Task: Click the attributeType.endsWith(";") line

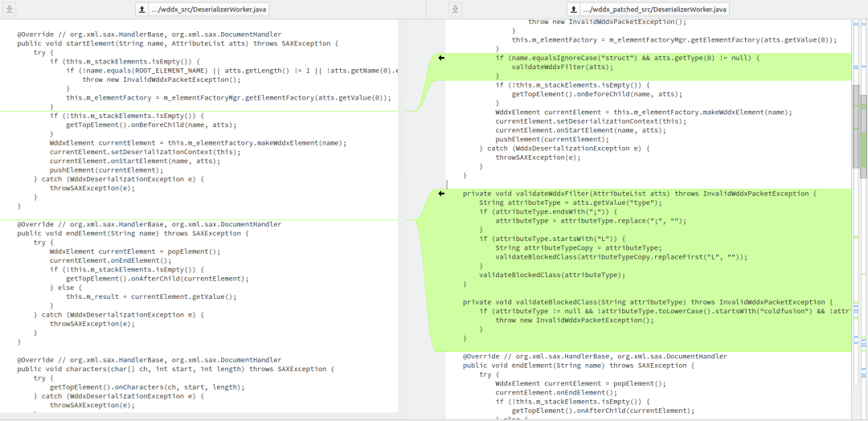Action: 548,212
